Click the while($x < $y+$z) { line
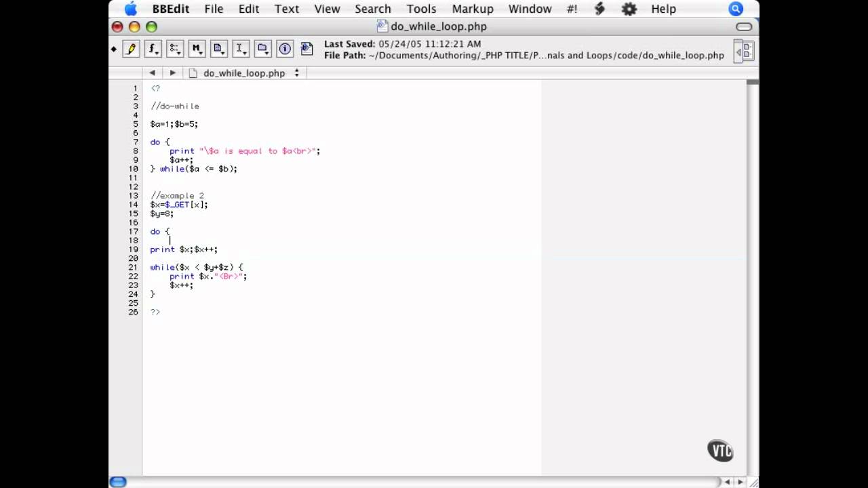 pos(197,267)
